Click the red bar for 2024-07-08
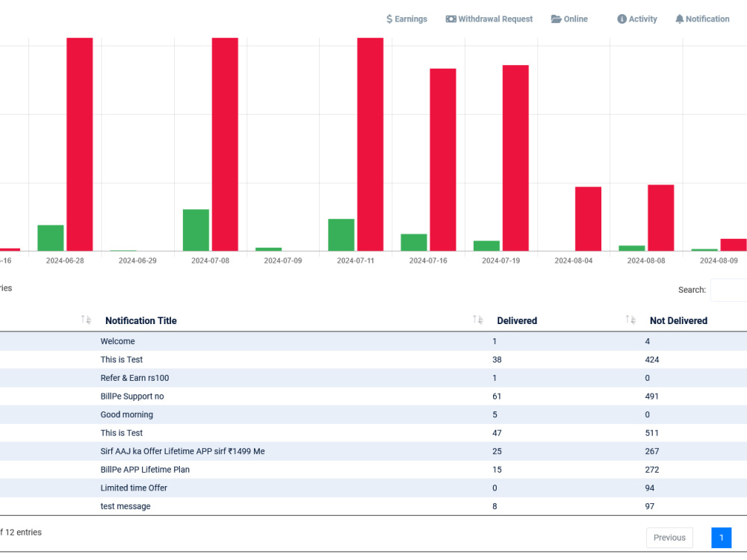 click(x=225, y=144)
